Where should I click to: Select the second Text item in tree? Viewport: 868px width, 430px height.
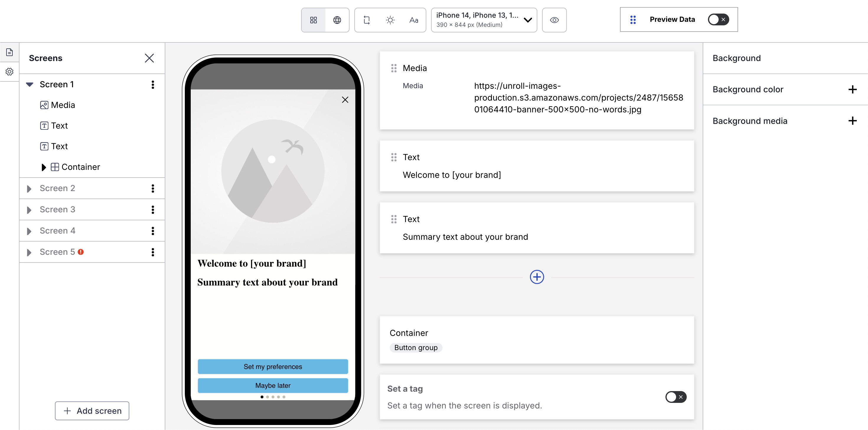(54, 146)
